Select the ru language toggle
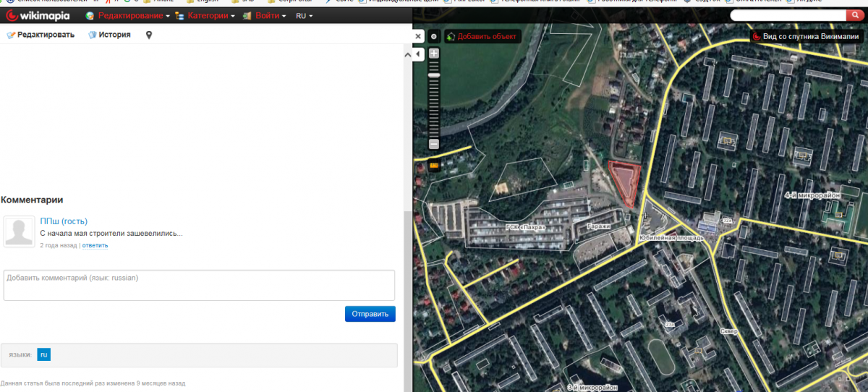Viewport: 868px width, 392px height. point(43,355)
